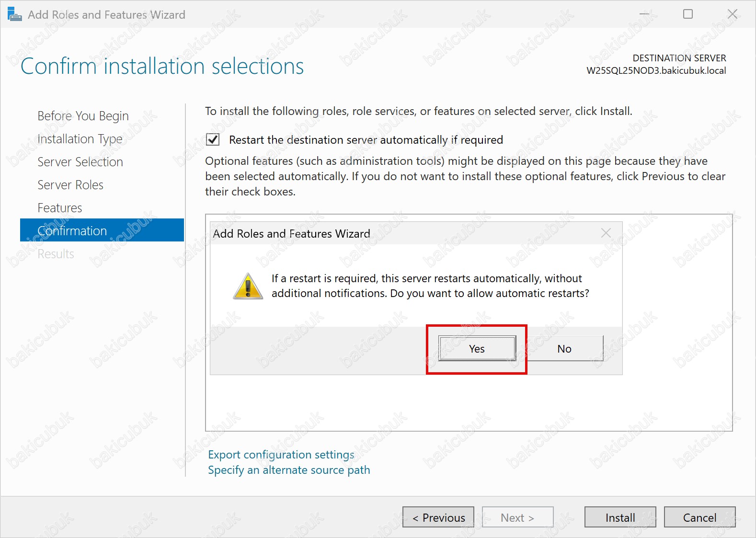Switch to the Server Roles step
This screenshot has width=756, height=538.
click(70, 185)
